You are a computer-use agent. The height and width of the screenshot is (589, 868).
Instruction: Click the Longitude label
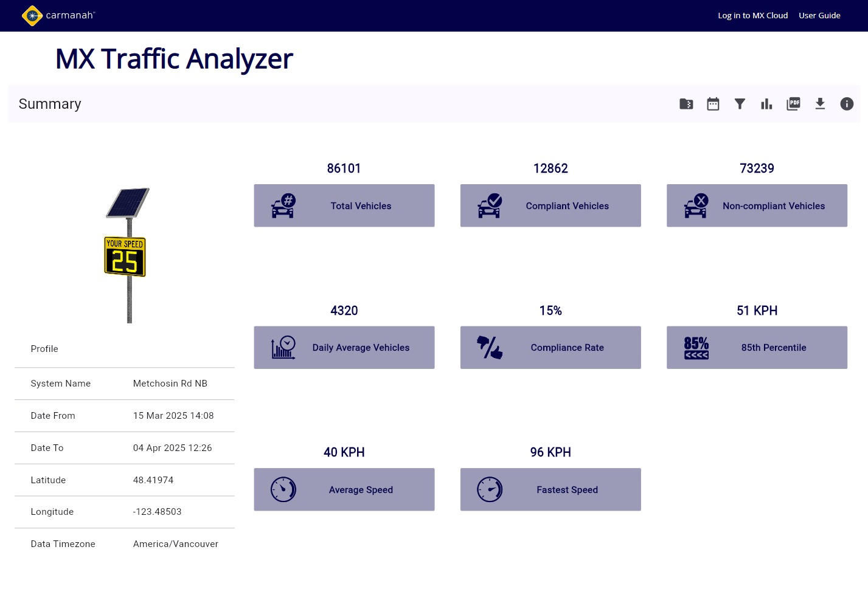click(x=52, y=512)
